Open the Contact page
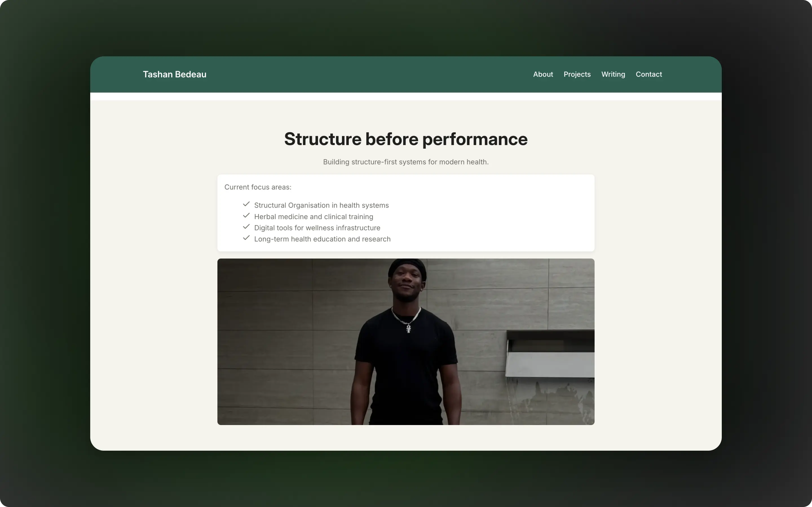The height and width of the screenshot is (507, 812). pos(648,74)
